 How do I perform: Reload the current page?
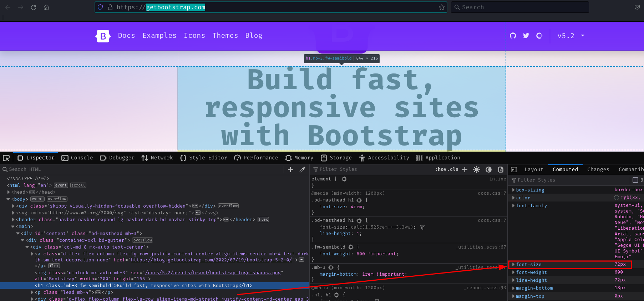[34, 7]
